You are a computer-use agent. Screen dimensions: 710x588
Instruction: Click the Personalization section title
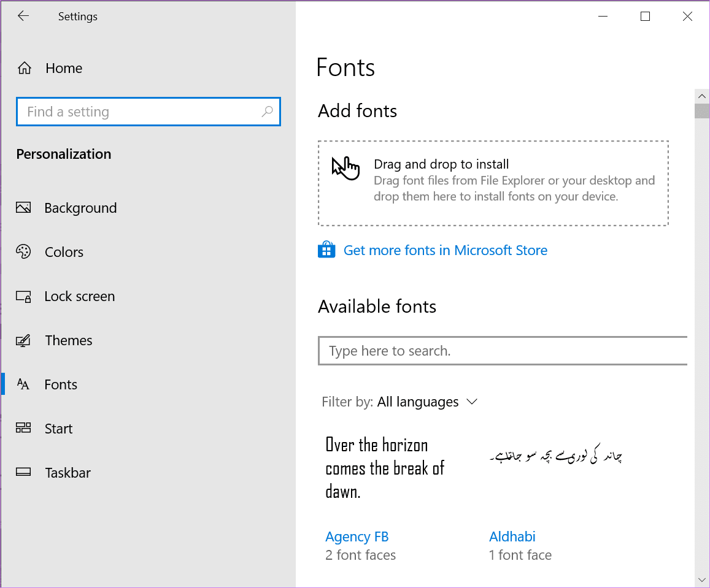[64, 155]
